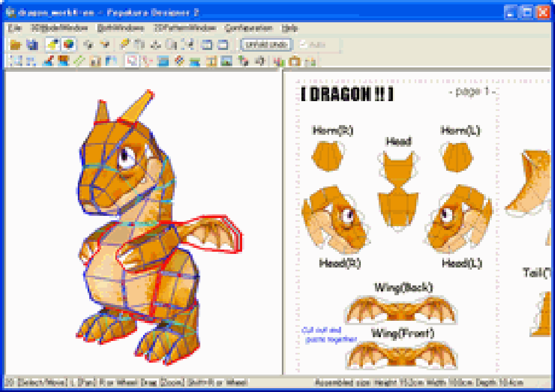
Task: Open the 3DModelWindow menu
Action: 59,28
